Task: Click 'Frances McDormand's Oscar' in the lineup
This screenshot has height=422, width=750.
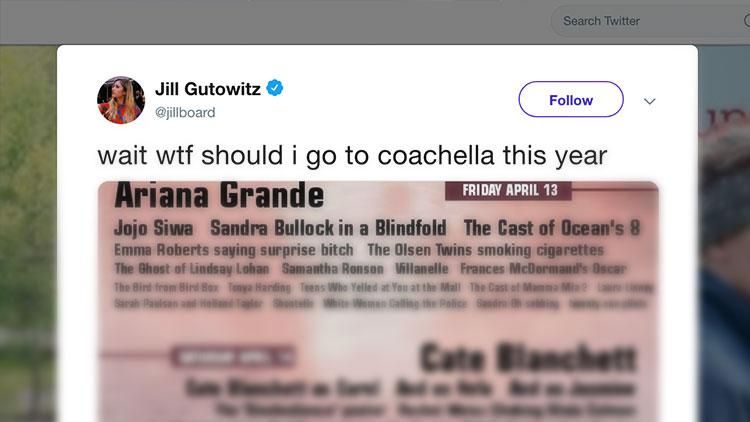Action: [x=543, y=269]
